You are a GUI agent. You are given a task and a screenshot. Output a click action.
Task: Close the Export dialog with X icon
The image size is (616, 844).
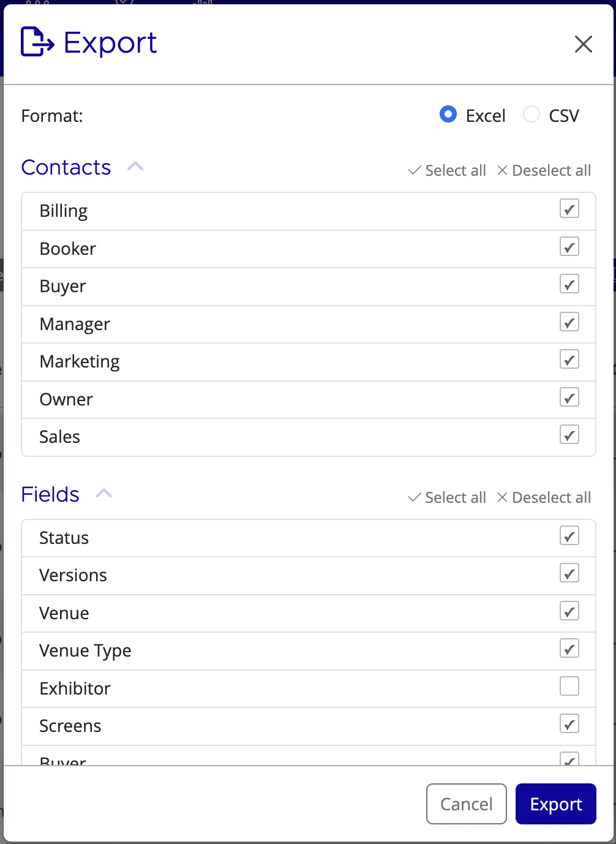coord(582,44)
